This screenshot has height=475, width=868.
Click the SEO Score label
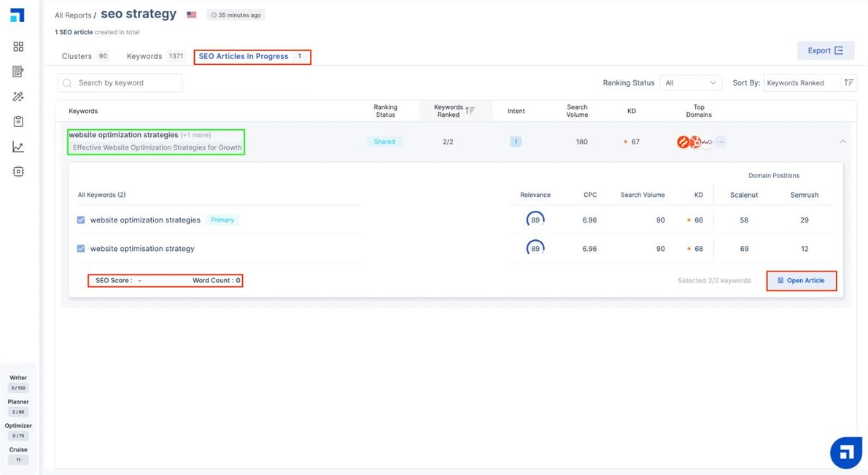click(114, 280)
